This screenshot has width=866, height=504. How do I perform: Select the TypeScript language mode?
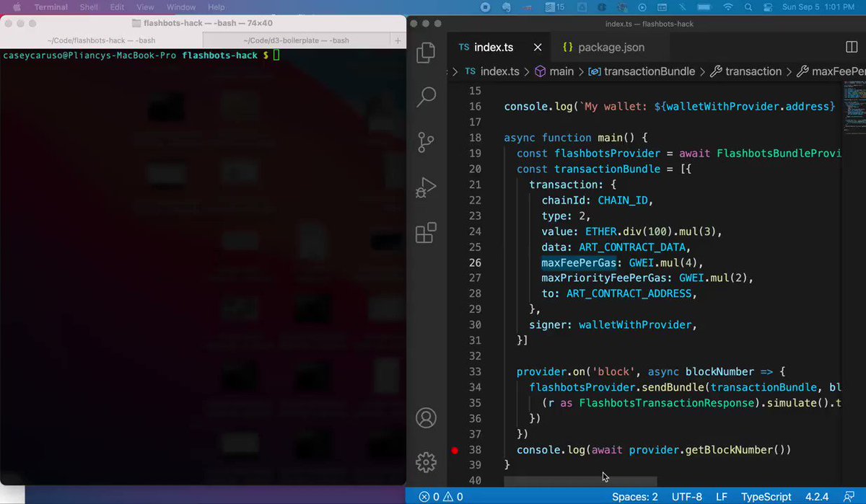766,497
